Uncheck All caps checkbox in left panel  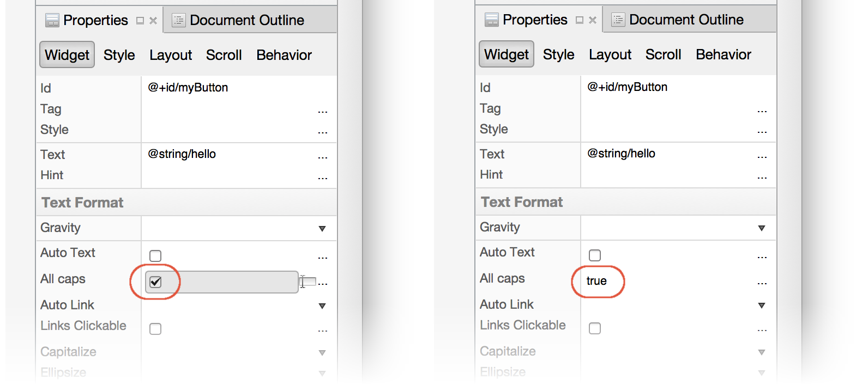[x=155, y=282]
